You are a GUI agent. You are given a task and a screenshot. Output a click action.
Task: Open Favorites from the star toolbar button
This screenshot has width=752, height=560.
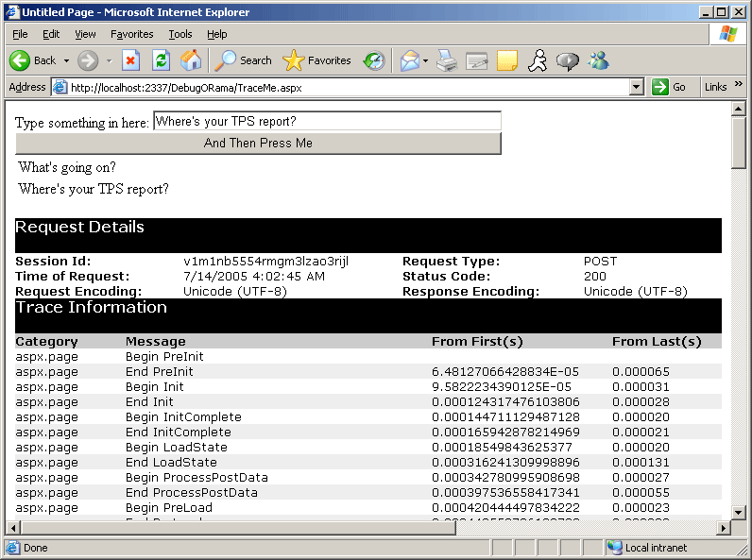tap(317, 60)
